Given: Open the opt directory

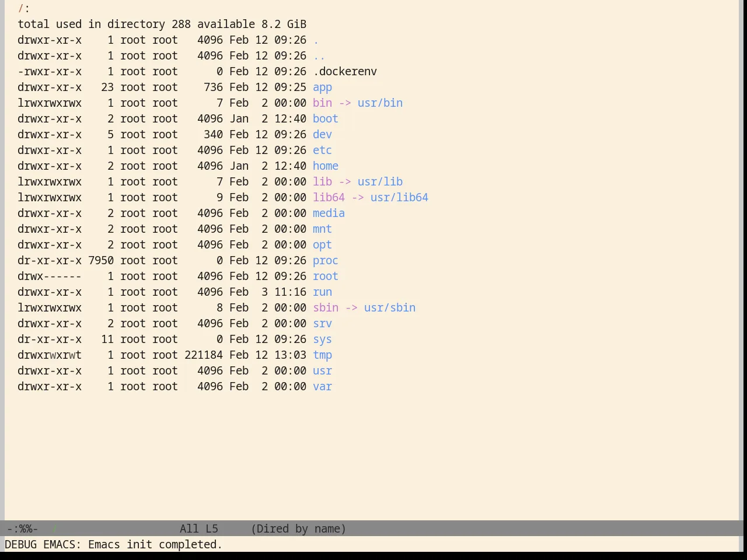Looking at the screenshot, I should 322,245.
